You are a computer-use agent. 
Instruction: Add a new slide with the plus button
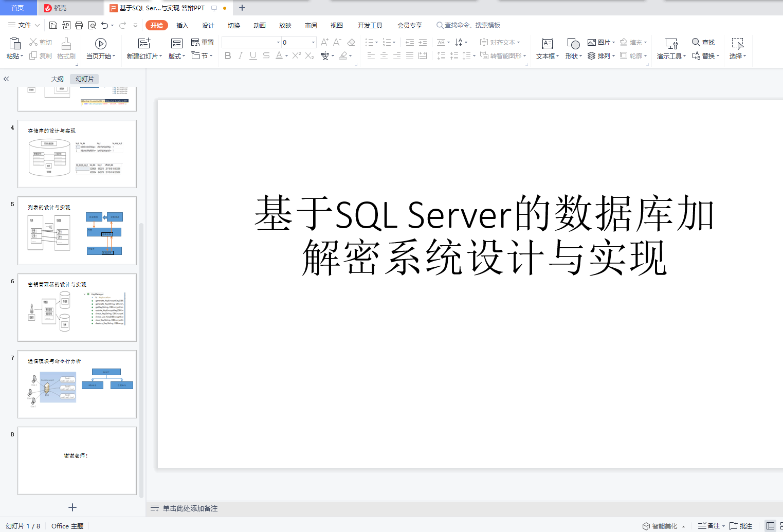click(x=72, y=507)
